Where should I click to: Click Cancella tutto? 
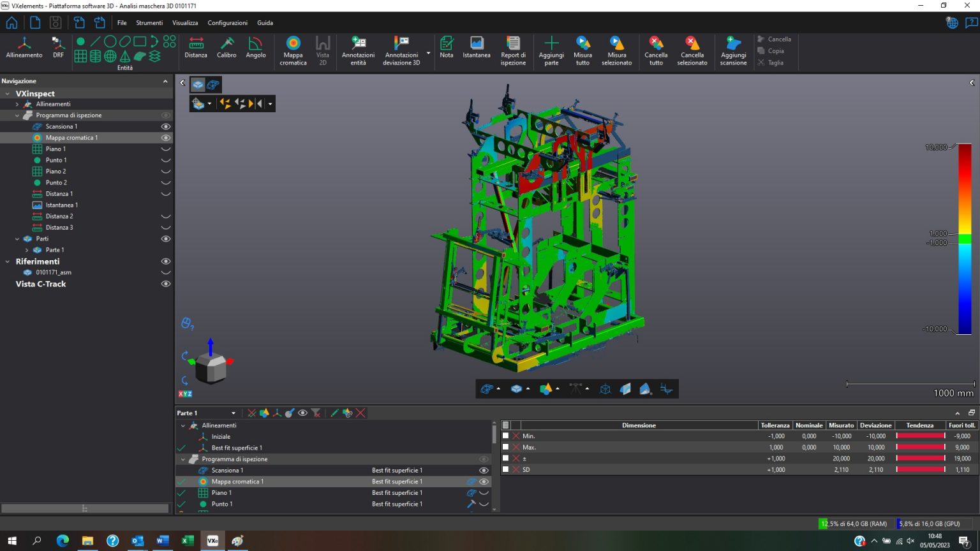coord(655,51)
